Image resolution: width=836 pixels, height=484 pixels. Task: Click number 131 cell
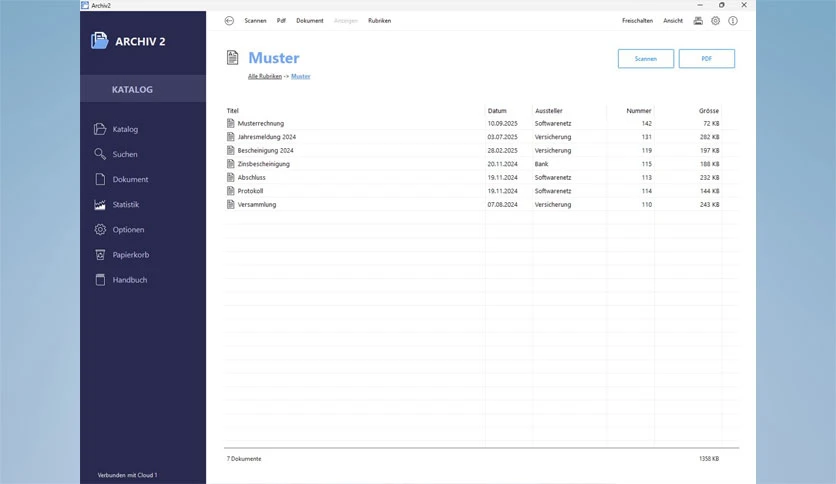coord(646,137)
